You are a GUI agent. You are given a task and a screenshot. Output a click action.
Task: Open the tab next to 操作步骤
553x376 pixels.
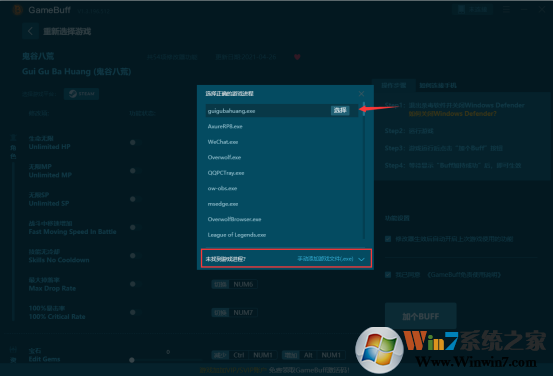[438, 85]
